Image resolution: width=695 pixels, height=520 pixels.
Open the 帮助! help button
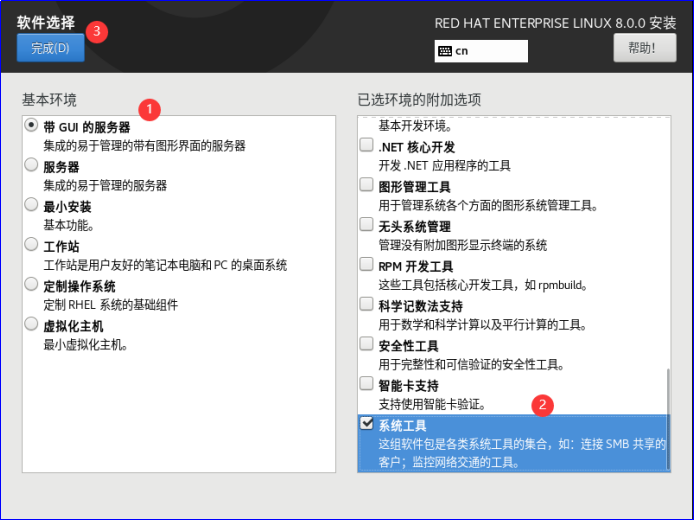(x=644, y=47)
